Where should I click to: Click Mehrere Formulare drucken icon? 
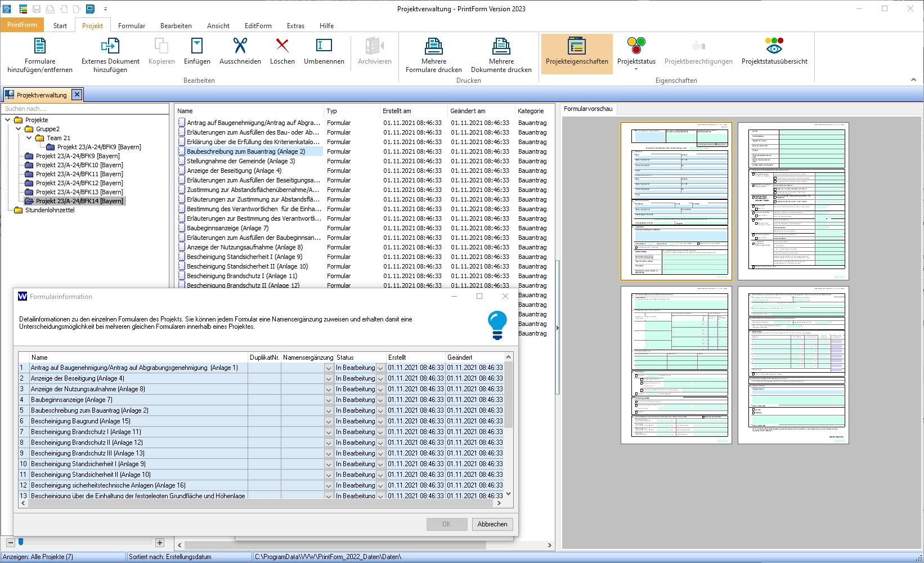tap(433, 46)
